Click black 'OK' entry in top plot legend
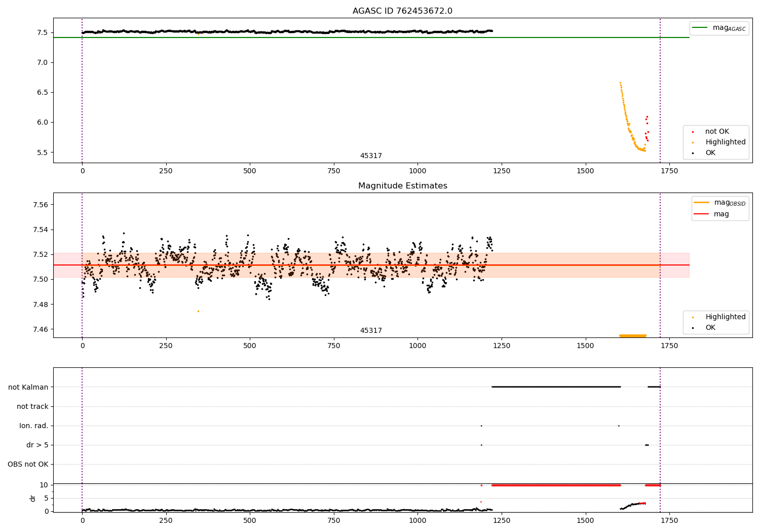Screen dimensions: 760x532 coord(704,153)
